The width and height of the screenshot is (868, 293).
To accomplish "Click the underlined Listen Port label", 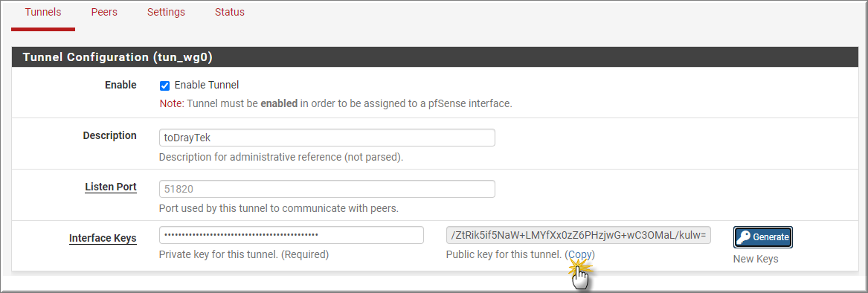I will tap(111, 187).
